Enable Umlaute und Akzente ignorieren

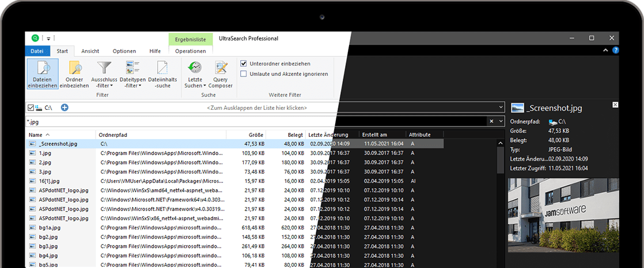(244, 74)
